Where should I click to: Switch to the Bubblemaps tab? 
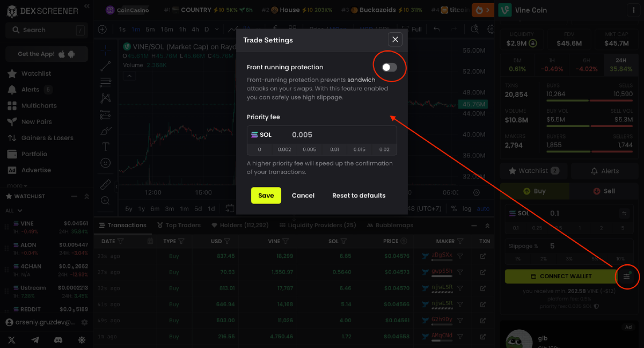tap(390, 226)
